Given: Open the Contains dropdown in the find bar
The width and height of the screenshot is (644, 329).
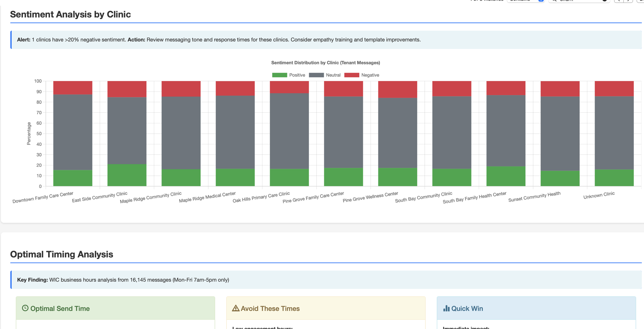Looking at the screenshot, I should point(526,1).
